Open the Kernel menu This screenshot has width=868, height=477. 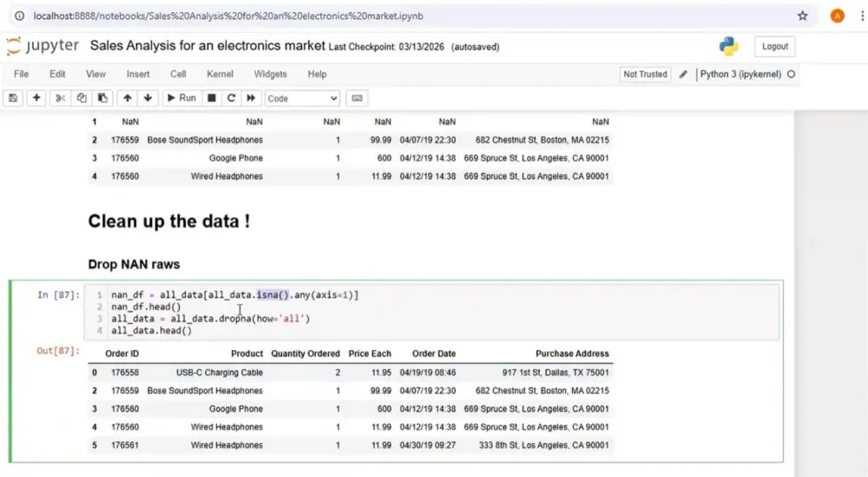pos(220,74)
